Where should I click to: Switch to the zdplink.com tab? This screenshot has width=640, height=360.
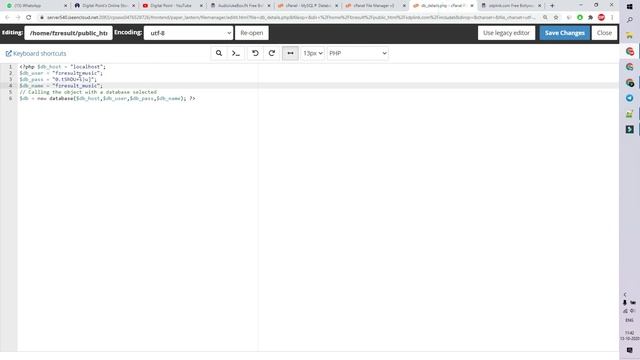511,6
